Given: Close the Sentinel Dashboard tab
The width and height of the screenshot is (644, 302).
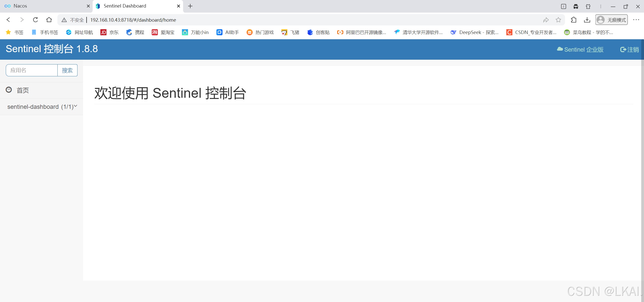Looking at the screenshot, I should (178, 6).
